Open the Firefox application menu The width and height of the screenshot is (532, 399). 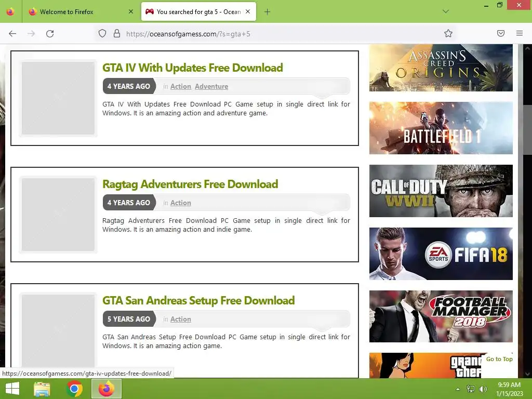point(520,33)
